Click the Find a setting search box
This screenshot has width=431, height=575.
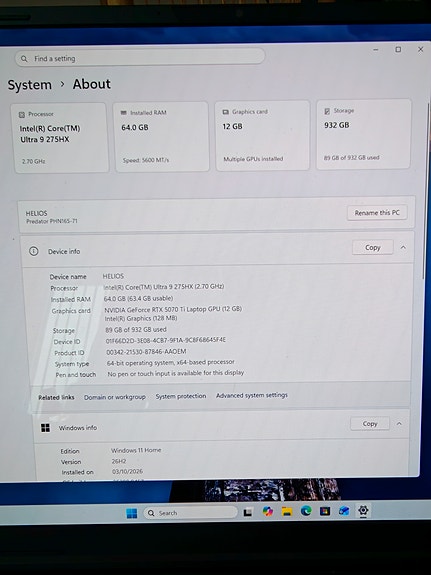pos(139,58)
